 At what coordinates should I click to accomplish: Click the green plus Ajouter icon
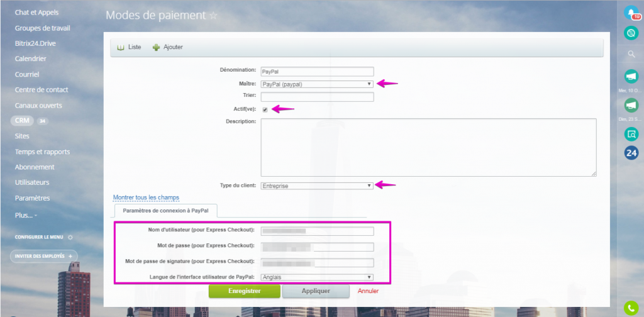tap(156, 47)
